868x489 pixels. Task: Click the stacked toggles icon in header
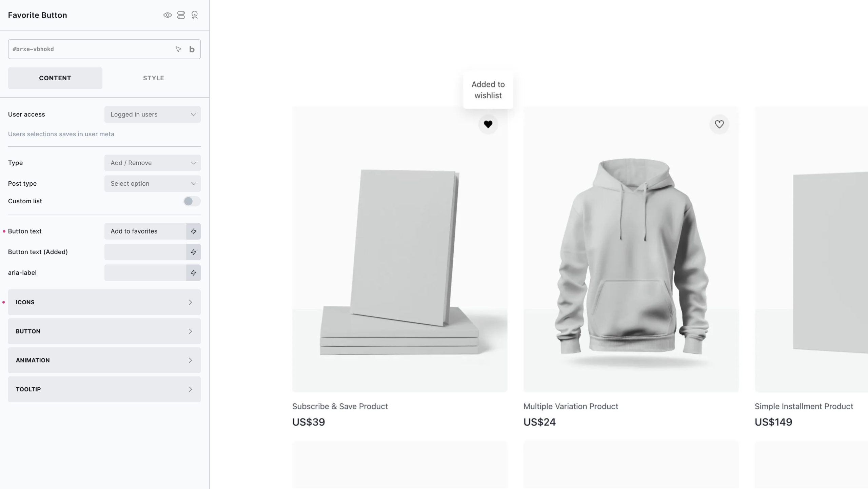tap(181, 15)
